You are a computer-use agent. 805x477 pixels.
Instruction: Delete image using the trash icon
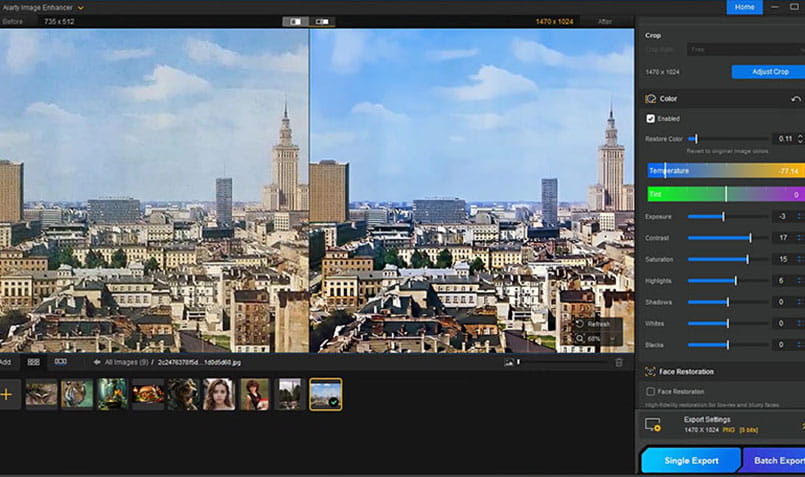(619, 362)
